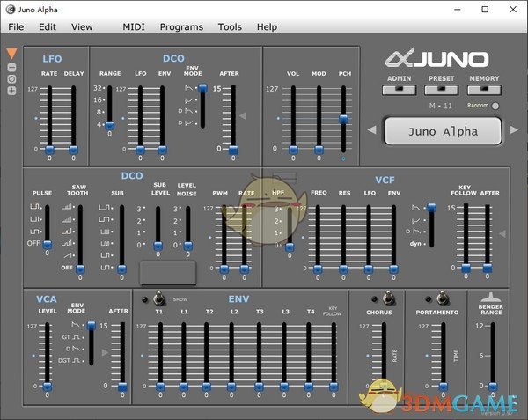
Task: Click the Random round button
Action: pos(495,106)
